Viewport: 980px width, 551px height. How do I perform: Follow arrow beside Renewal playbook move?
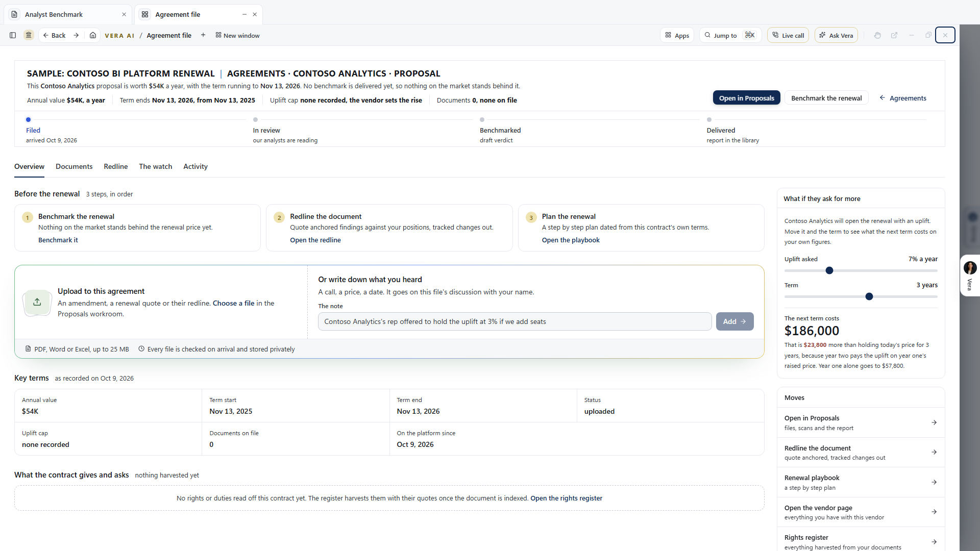[934, 482]
